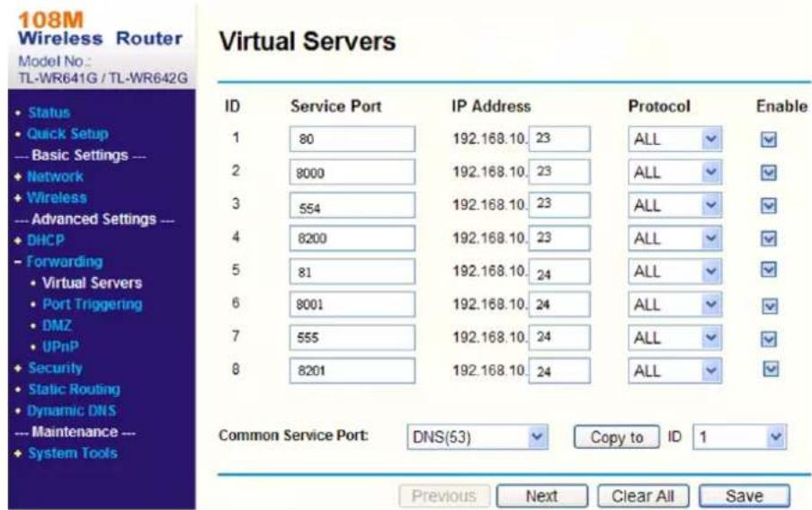Viewport: 812px width, 510px height.
Task: Open the Dynamic DNS page
Action: pyautogui.click(x=71, y=410)
